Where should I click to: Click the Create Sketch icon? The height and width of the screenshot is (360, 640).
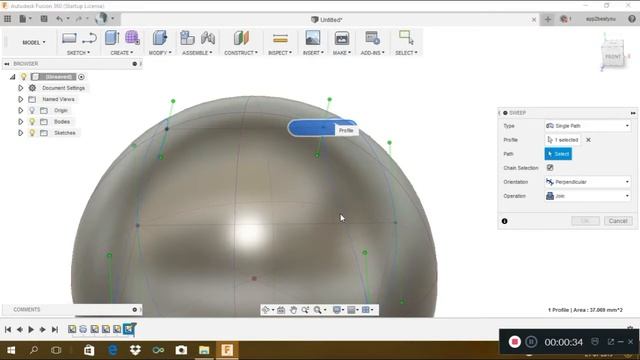point(69,38)
